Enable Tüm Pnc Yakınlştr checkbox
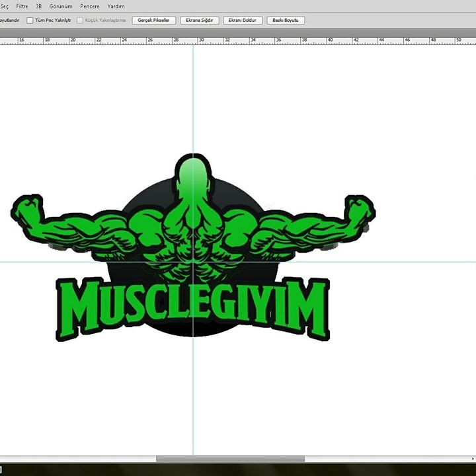This screenshot has height=476, width=476. click(x=30, y=20)
